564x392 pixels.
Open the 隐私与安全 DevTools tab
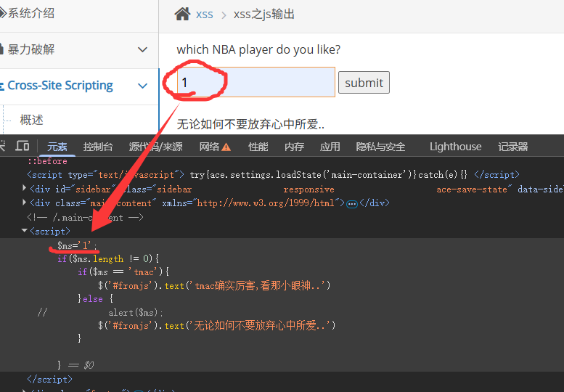380,147
